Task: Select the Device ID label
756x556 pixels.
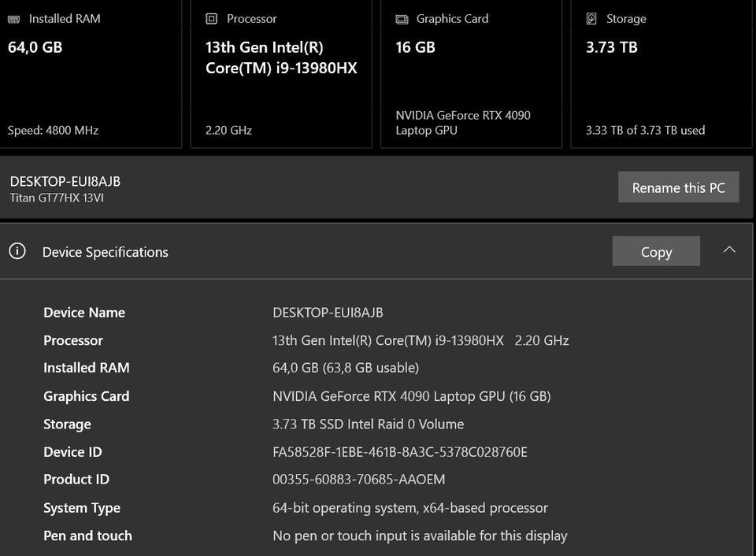Action: (72, 452)
